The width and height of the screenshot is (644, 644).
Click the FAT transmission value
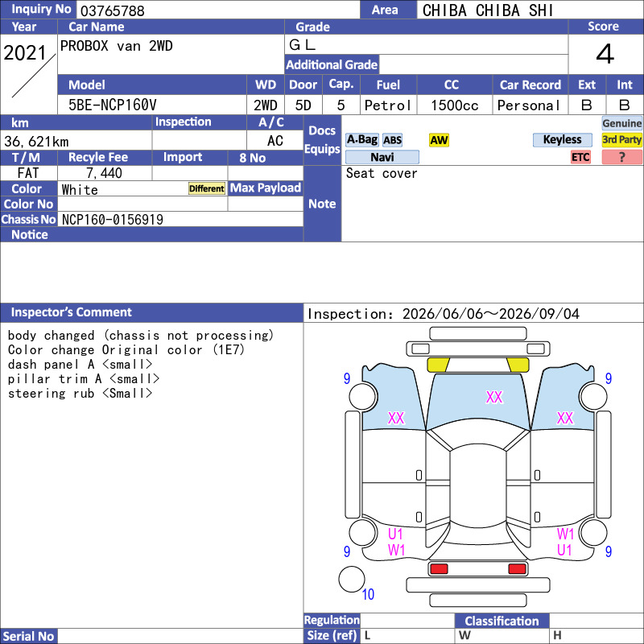(28, 173)
